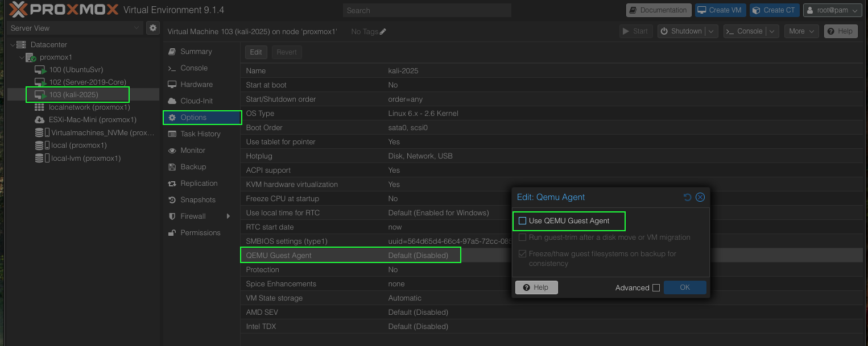Open the Snapshots panel
This screenshot has height=346, width=868.
tap(197, 200)
